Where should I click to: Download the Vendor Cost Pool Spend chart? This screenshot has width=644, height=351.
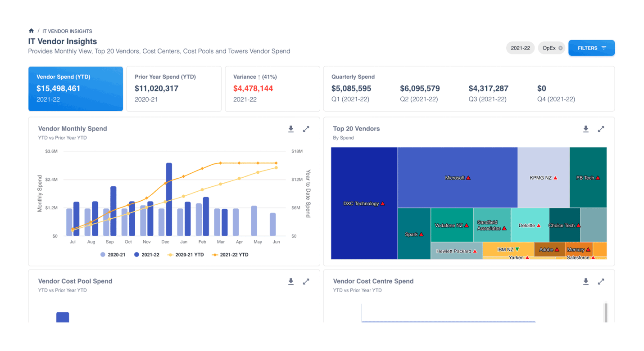point(291,282)
